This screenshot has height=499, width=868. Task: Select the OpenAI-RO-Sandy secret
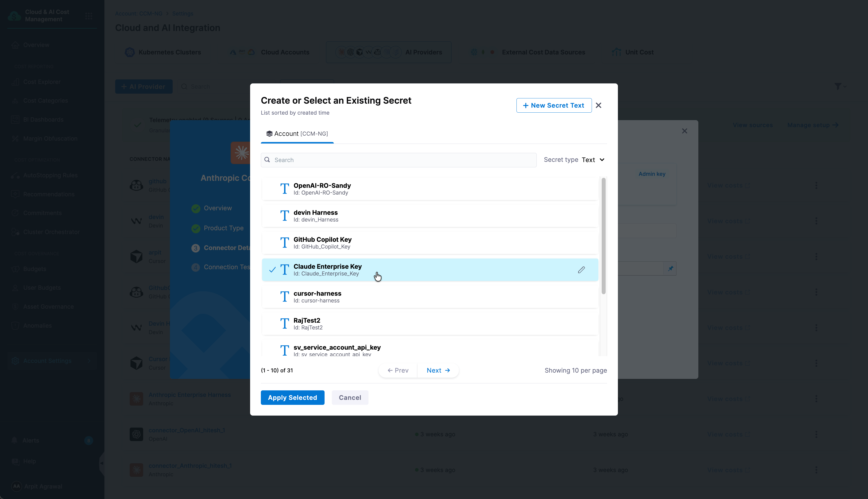click(x=430, y=189)
